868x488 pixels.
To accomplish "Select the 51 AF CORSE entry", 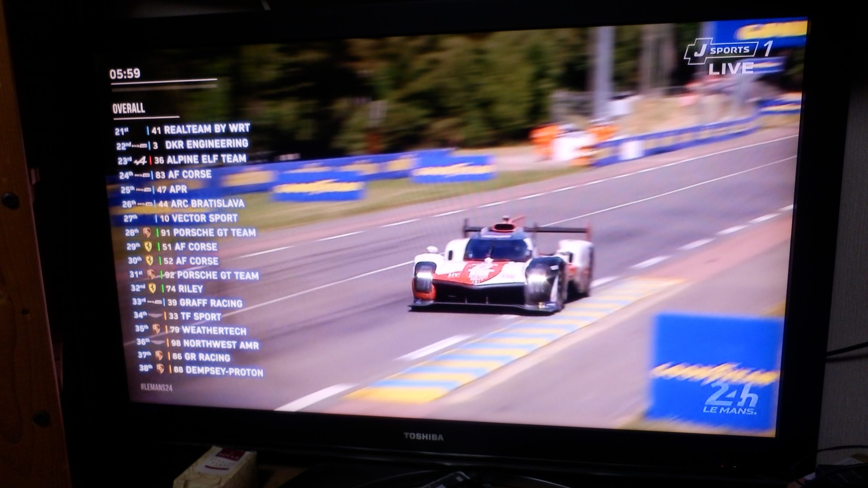I will tap(190, 247).
